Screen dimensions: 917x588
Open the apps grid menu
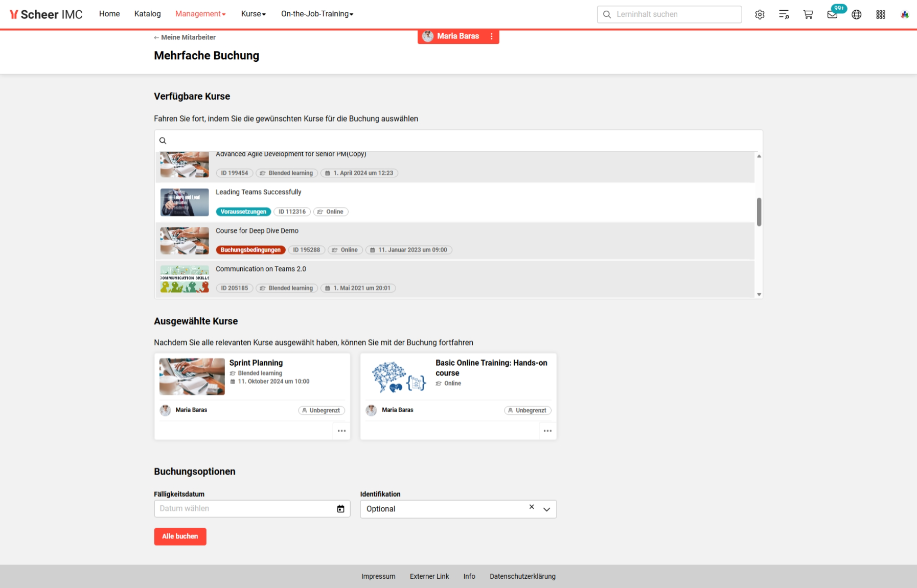[x=881, y=14]
